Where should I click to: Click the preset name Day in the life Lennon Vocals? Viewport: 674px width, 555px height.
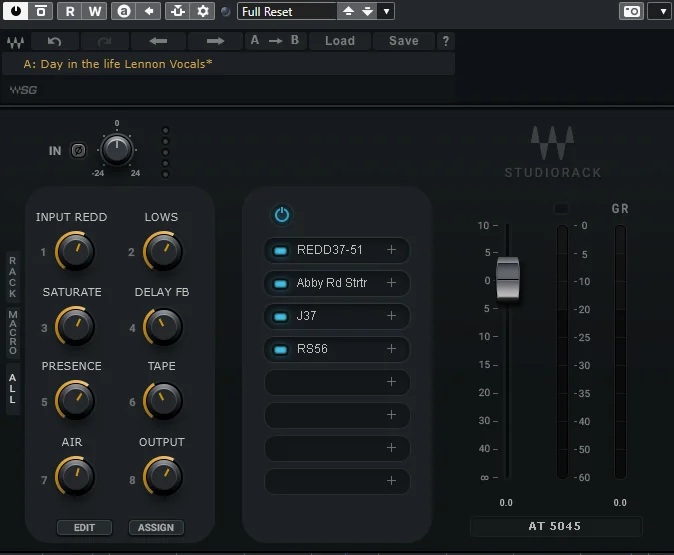click(x=118, y=64)
